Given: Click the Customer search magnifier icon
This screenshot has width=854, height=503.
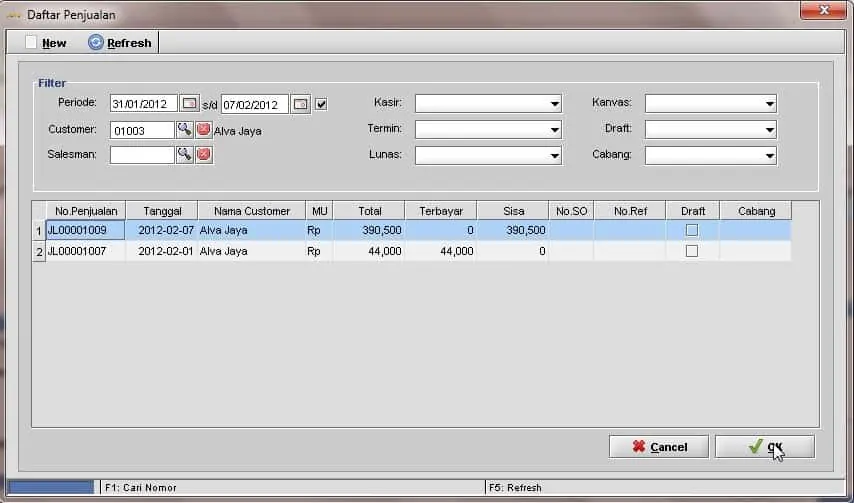Looking at the screenshot, I should [185, 130].
